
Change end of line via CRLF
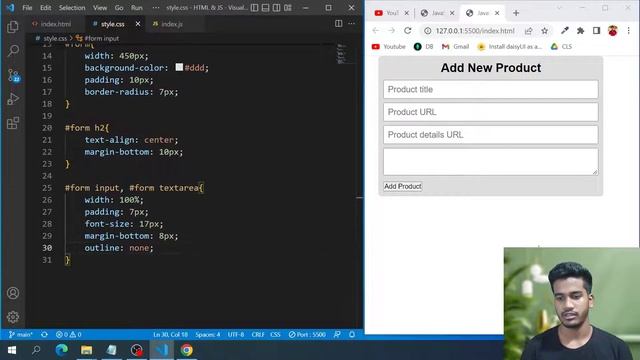pos(258,334)
